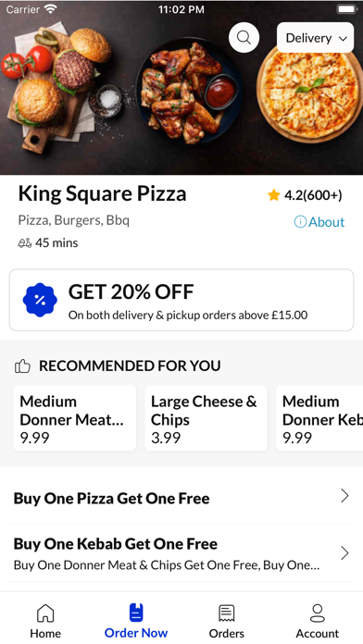Expand Buy One Pizza Get One Free

pos(181,498)
